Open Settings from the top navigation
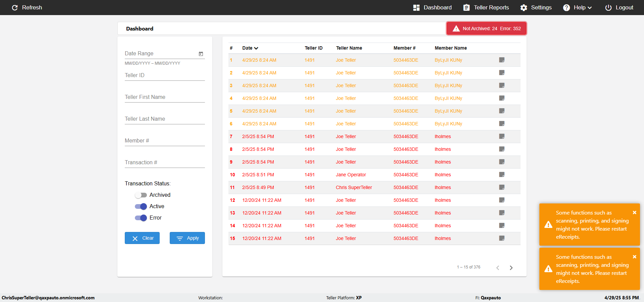Screen dimensions: 644x302 [536, 7]
